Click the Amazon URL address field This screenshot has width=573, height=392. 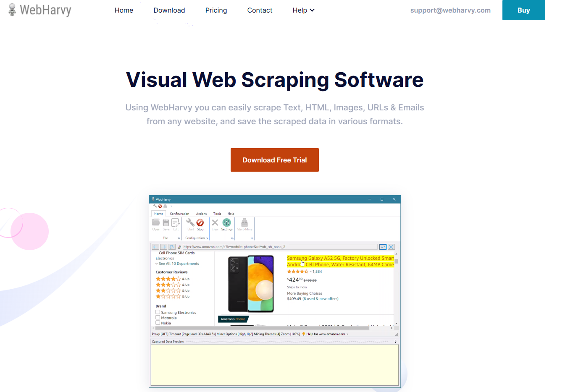(x=280, y=247)
